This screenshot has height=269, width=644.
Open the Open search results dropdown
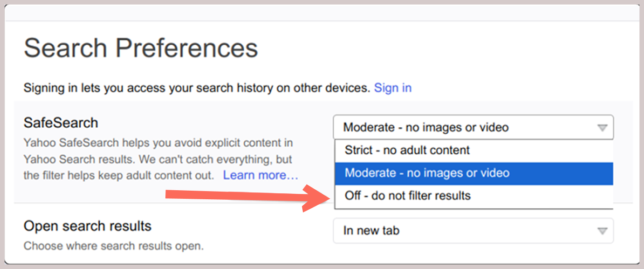473,231
